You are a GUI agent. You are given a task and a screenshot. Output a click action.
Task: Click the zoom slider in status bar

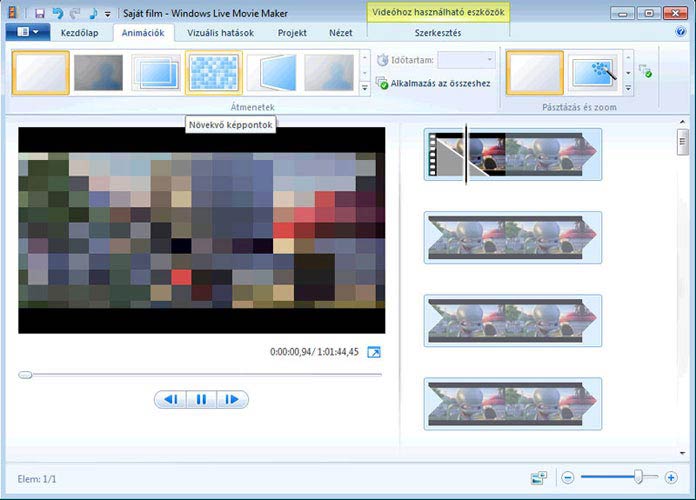point(639,478)
